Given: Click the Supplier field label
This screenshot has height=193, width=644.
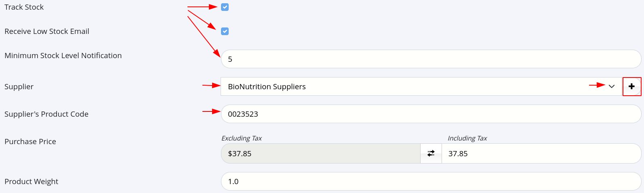Looking at the screenshot, I should pos(19,86).
